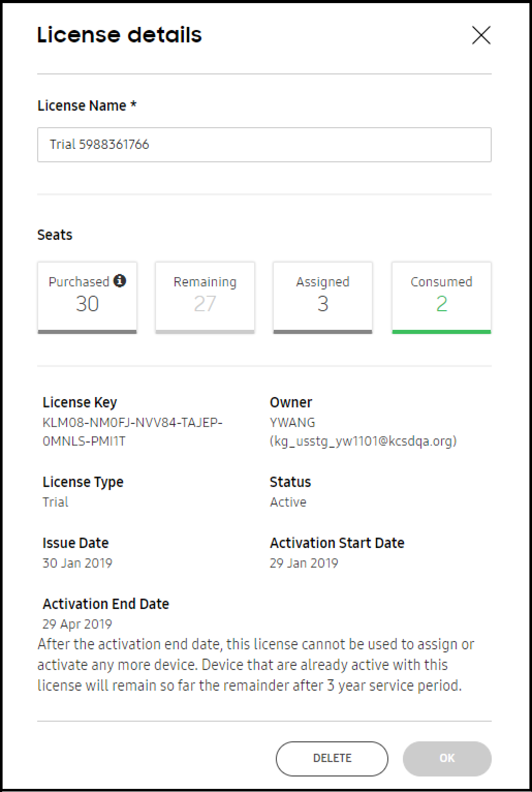Click inside the License Name field

tap(264, 145)
